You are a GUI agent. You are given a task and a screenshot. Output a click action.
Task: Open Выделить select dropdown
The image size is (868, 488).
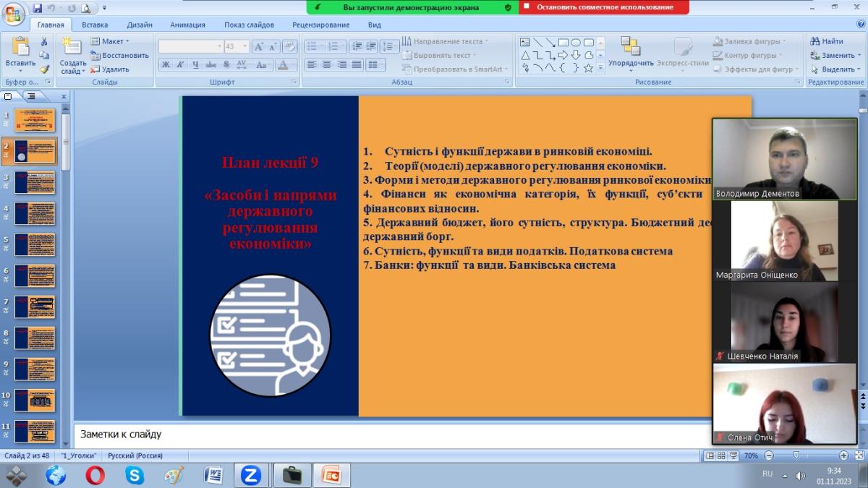tap(859, 69)
